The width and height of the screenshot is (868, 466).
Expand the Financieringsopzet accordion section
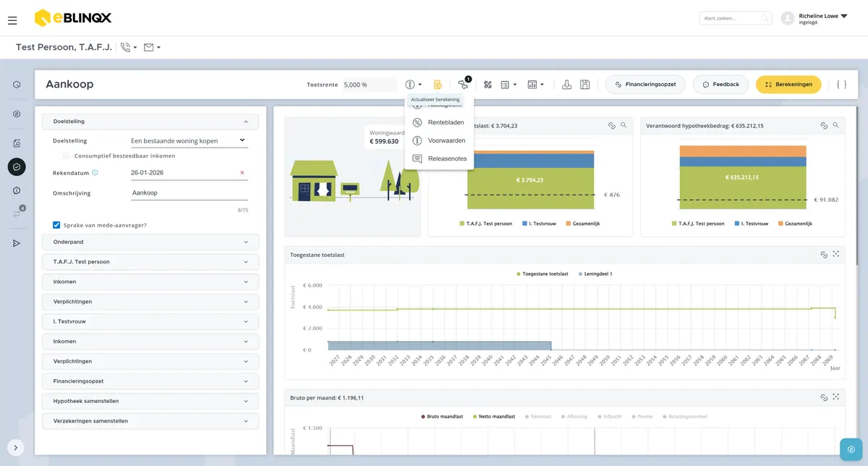click(x=150, y=381)
